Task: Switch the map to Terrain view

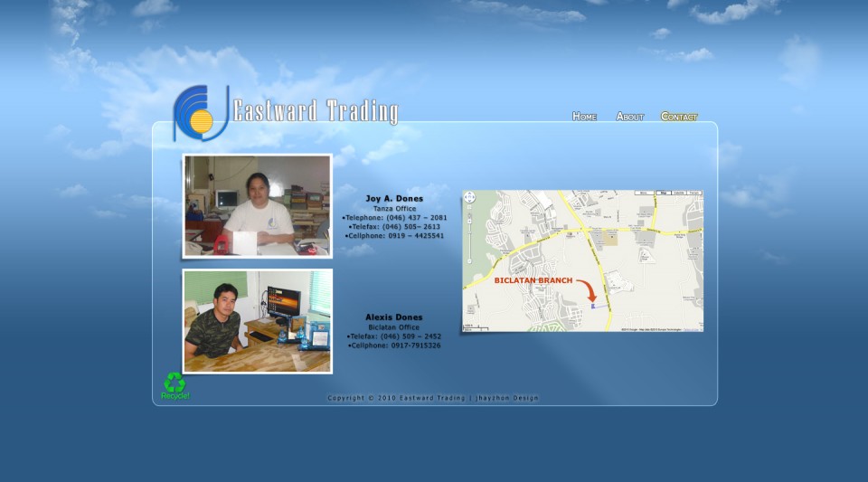Action: point(694,193)
